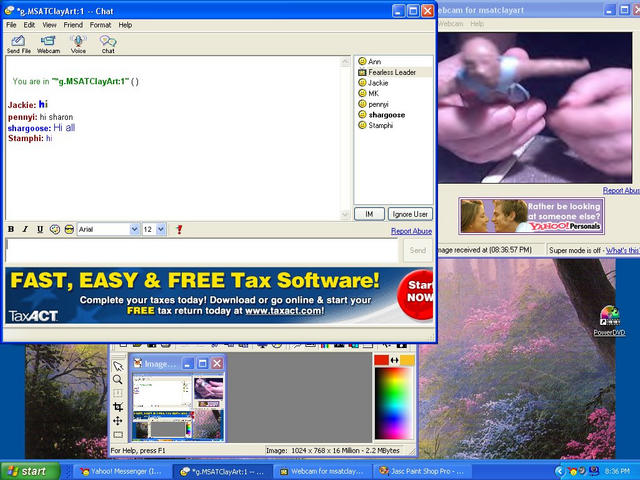
Task: Toggle italic formatting in chat
Action: click(x=25, y=229)
